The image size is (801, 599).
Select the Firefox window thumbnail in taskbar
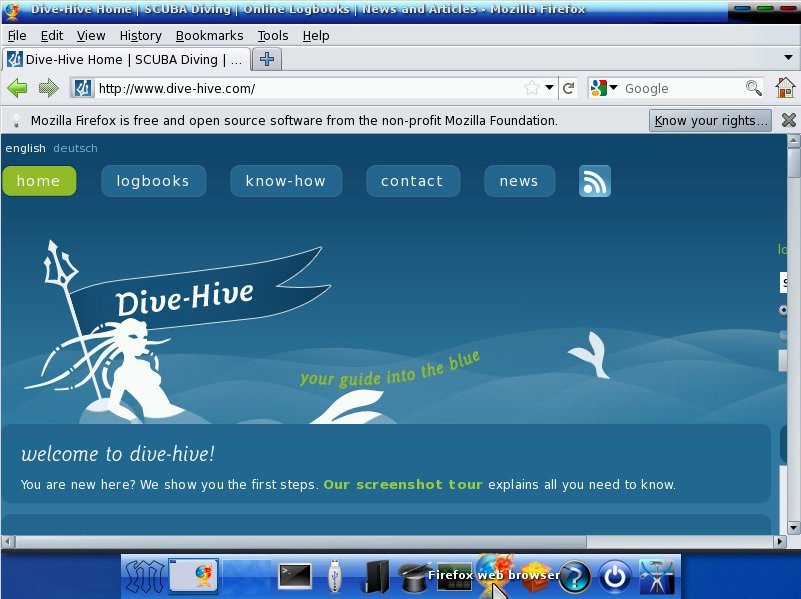194,576
